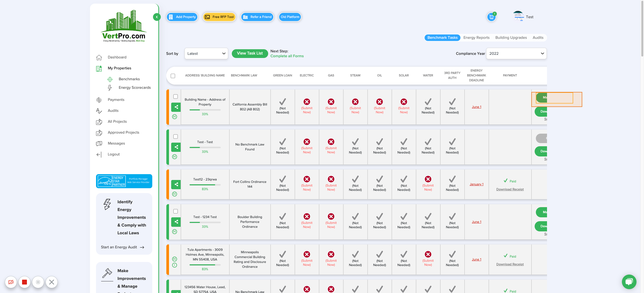Screen dimensions: 644x293
Task: Click the Free RFP Tool button
Action: coord(219,17)
